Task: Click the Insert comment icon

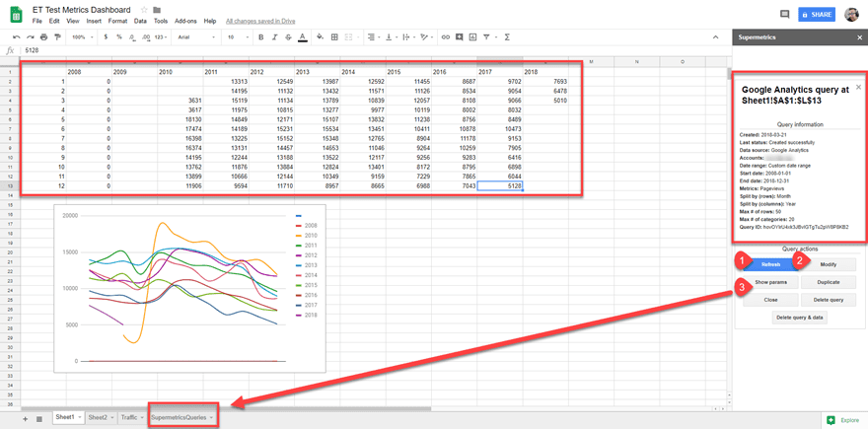Action: (459, 37)
